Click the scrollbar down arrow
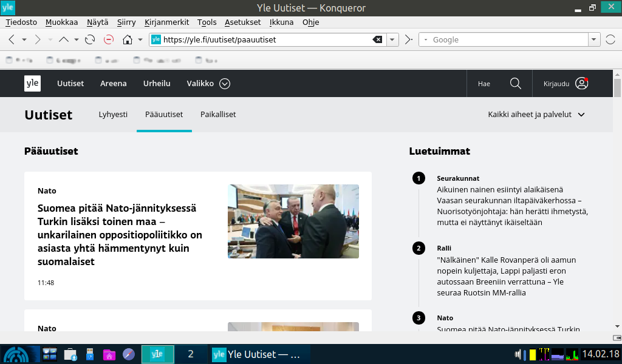The width and height of the screenshot is (622, 364). 617,327
